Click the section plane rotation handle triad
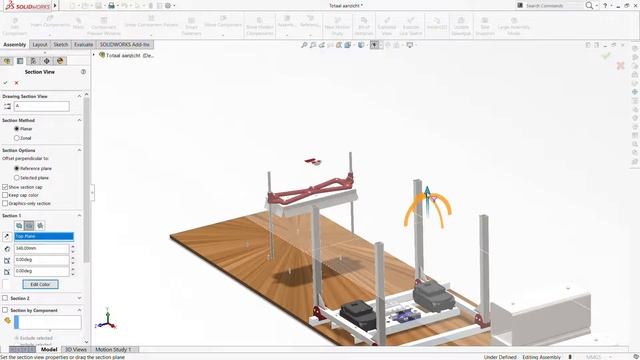 (x=427, y=207)
